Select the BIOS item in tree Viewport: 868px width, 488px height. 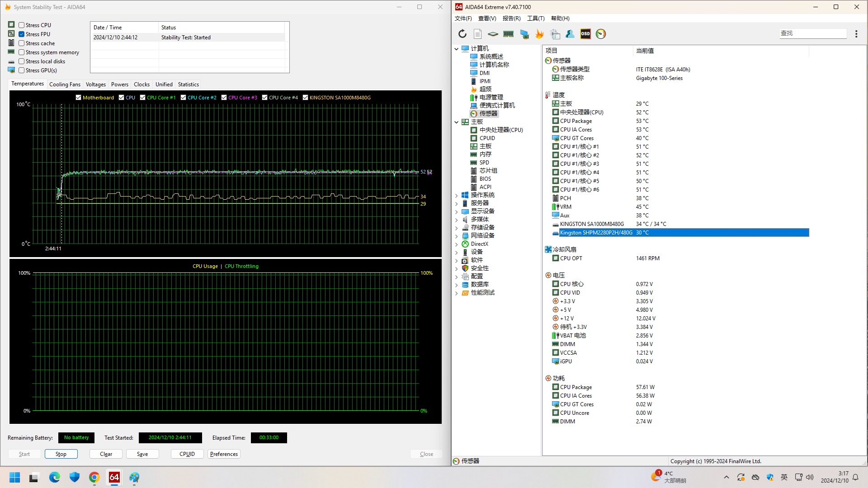(x=485, y=178)
